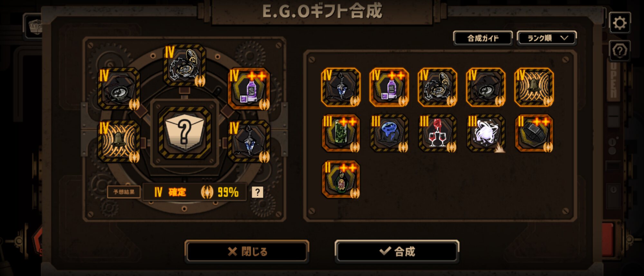Select the blue jellyfish tier III gift
Viewport: 644px width, 276px height.
click(x=389, y=133)
